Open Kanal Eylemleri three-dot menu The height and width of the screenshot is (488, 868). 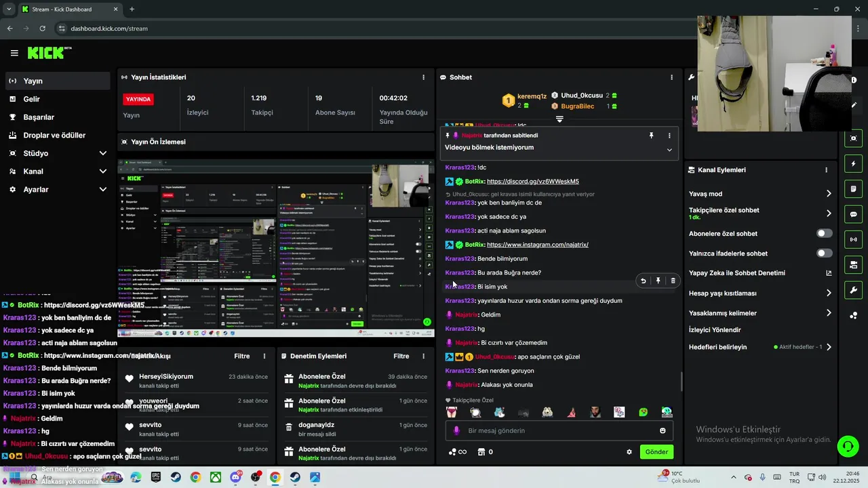point(826,170)
